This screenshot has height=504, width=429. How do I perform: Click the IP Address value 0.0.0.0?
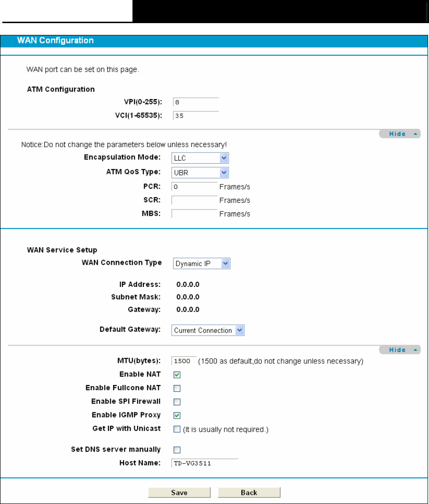[188, 285]
